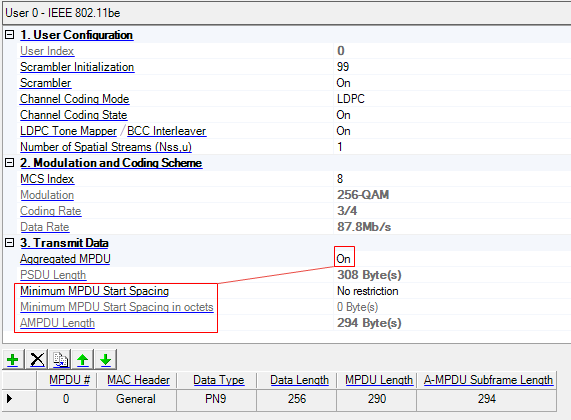Click the 294 subframe length cell
This screenshot has width=571, height=420.
487,399
